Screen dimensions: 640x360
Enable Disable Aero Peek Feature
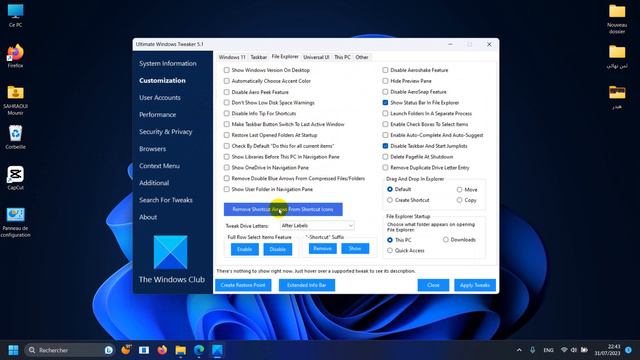[x=227, y=92]
